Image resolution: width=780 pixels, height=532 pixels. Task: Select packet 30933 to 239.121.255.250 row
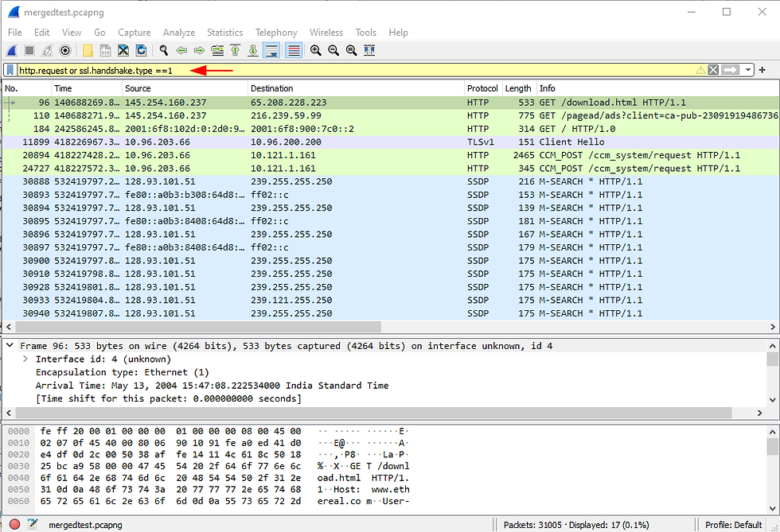coord(391,300)
